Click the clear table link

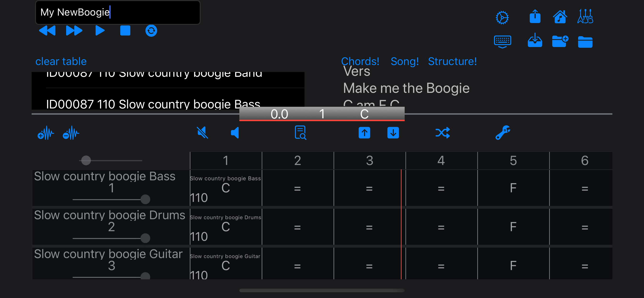pos(61,61)
